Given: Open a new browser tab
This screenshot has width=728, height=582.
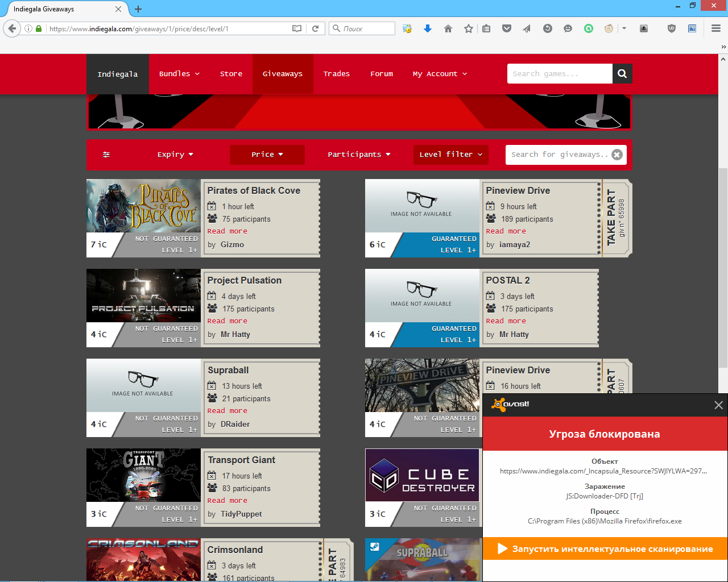Looking at the screenshot, I should (138, 9).
